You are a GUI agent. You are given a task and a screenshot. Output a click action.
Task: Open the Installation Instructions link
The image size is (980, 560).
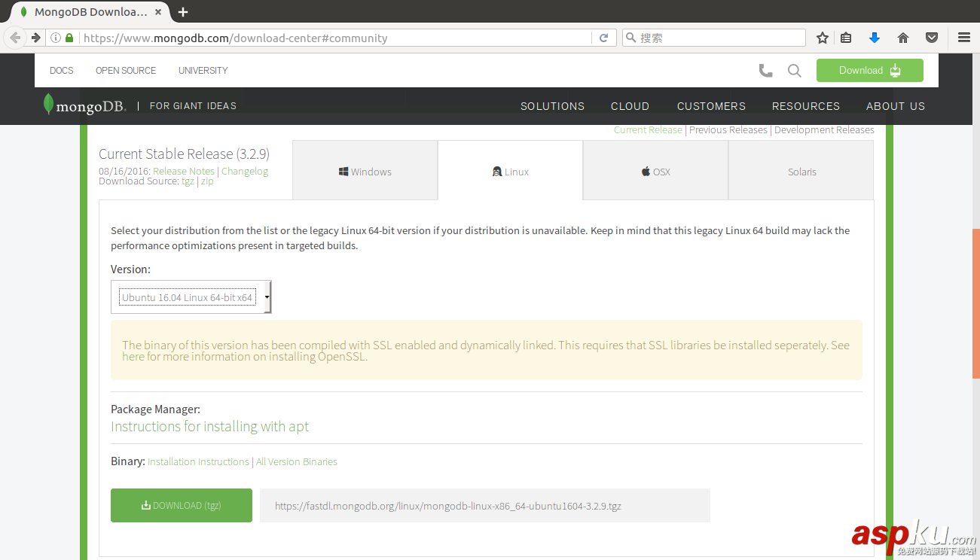click(x=198, y=461)
